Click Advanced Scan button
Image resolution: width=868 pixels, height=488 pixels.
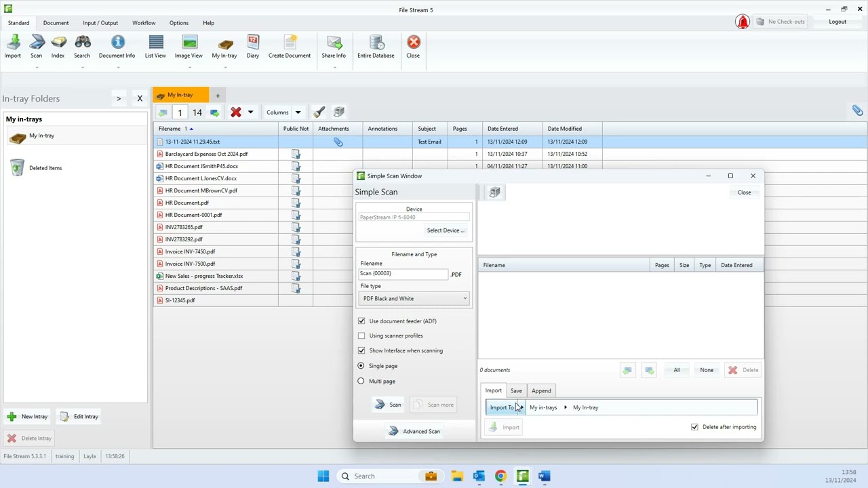[414, 431]
